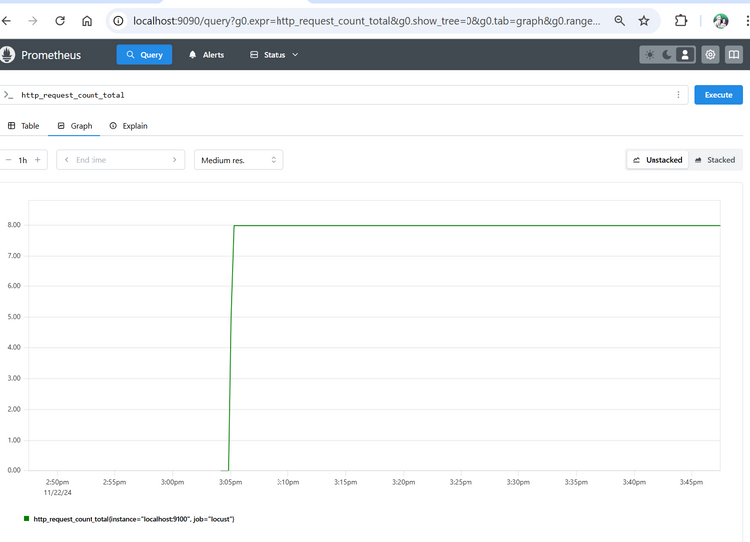
Task: Reload the page in the browser
Action: pos(60,21)
